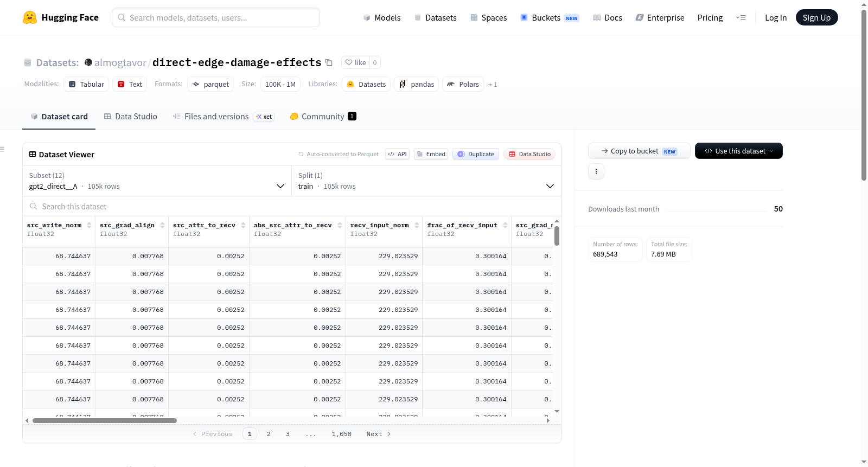Click the table vertical scrollbar thumb
This screenshot has width=868, height=467.
pos(557,236)
